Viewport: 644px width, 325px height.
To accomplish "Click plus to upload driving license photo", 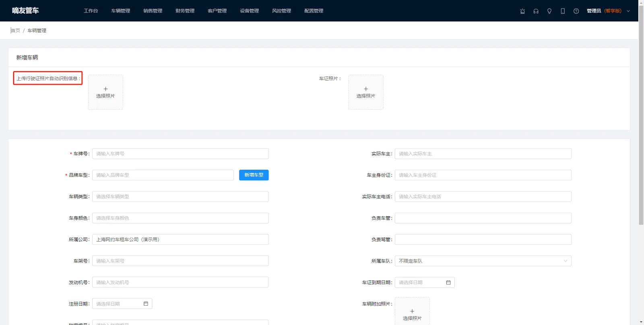I will pyautogui.click(x=105, y=92).
